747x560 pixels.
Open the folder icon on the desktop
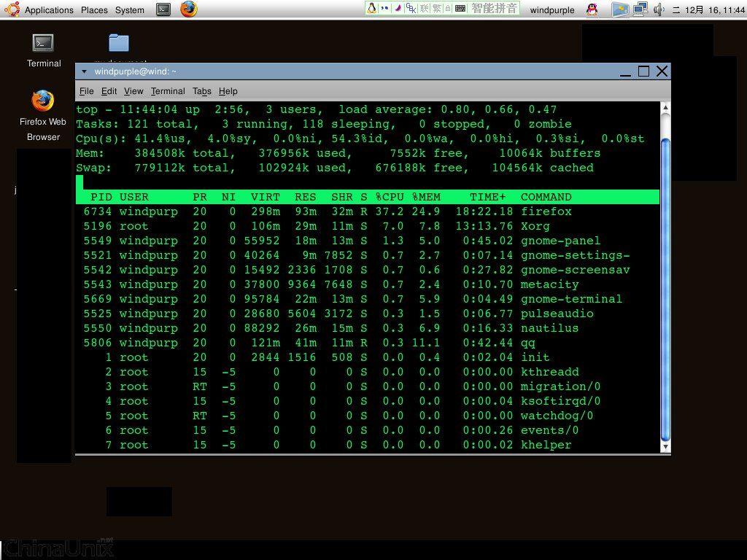[x=119, y=43]
